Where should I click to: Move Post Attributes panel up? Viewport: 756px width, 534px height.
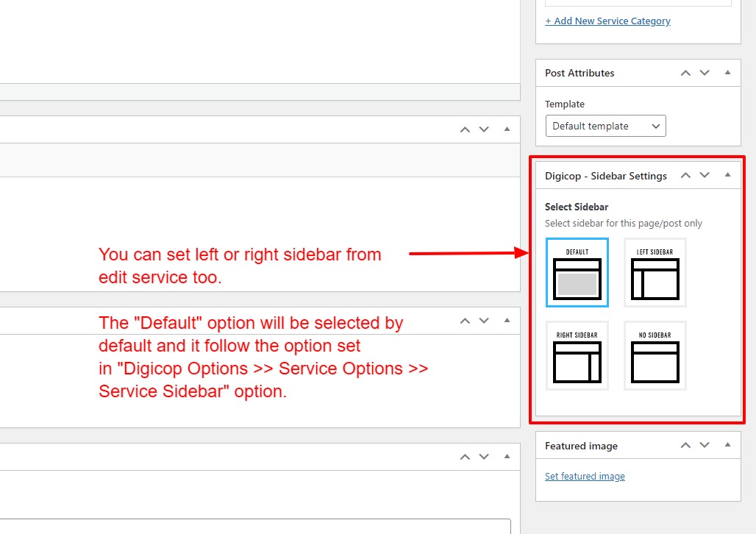685,73
